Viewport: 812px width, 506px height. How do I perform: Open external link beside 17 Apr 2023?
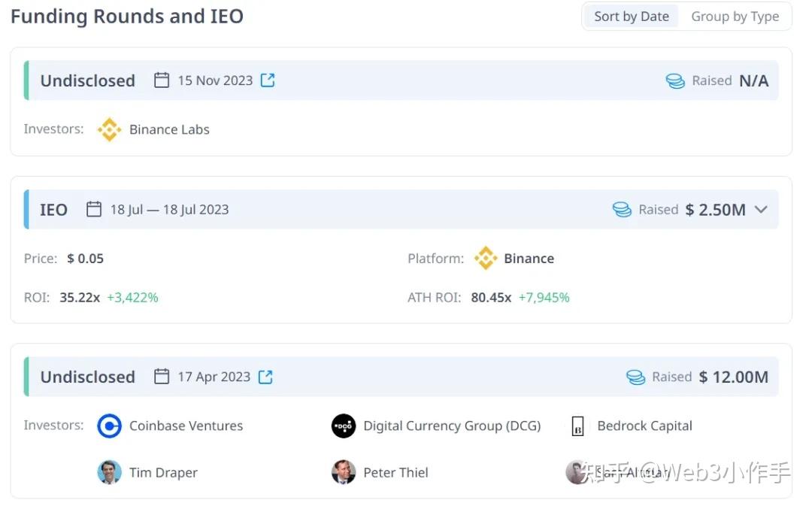click(265, 377)
